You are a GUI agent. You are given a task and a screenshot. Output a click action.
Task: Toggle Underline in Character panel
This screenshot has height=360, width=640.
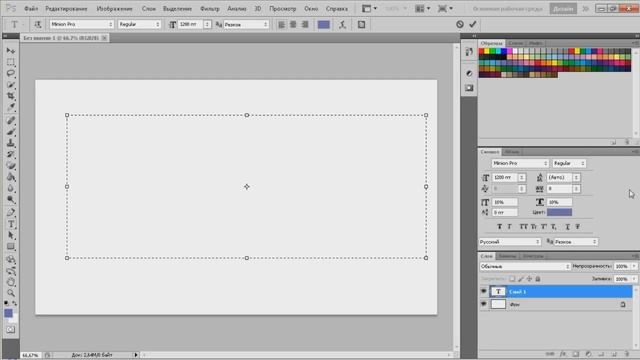(x=567, y=227)
